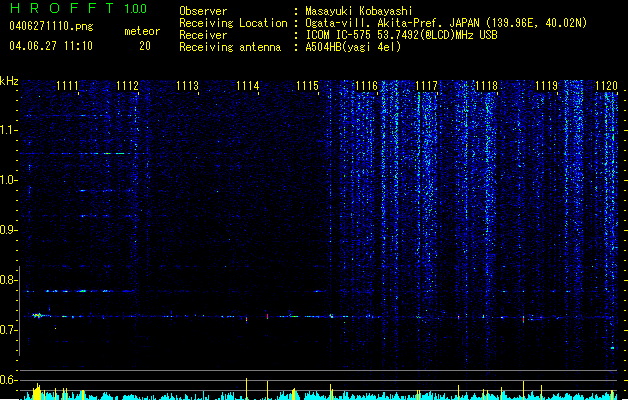Screen dimensions: 629x400
Task: Click the meteor label
Action: (142, 31)
